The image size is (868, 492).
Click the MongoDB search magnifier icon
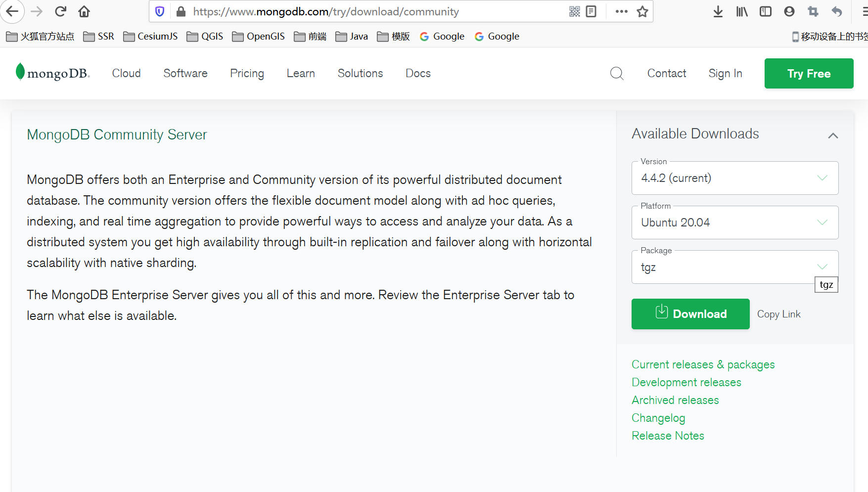coord(617,74)
